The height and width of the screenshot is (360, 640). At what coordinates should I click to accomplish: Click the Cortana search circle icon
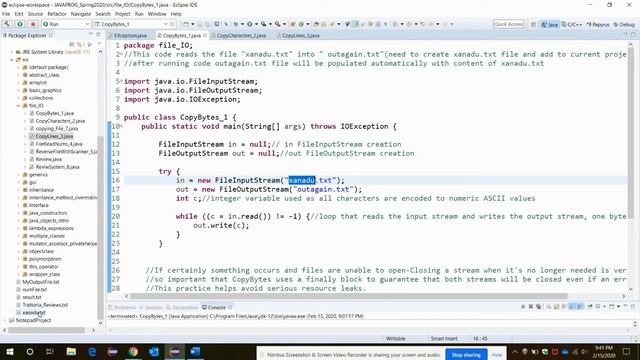click(x=30, y=351)
